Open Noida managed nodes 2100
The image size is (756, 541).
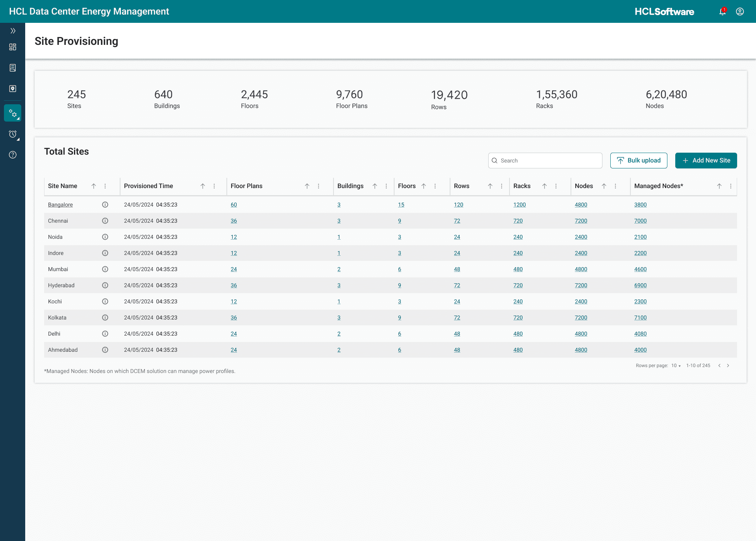click(x=641, y=237)
